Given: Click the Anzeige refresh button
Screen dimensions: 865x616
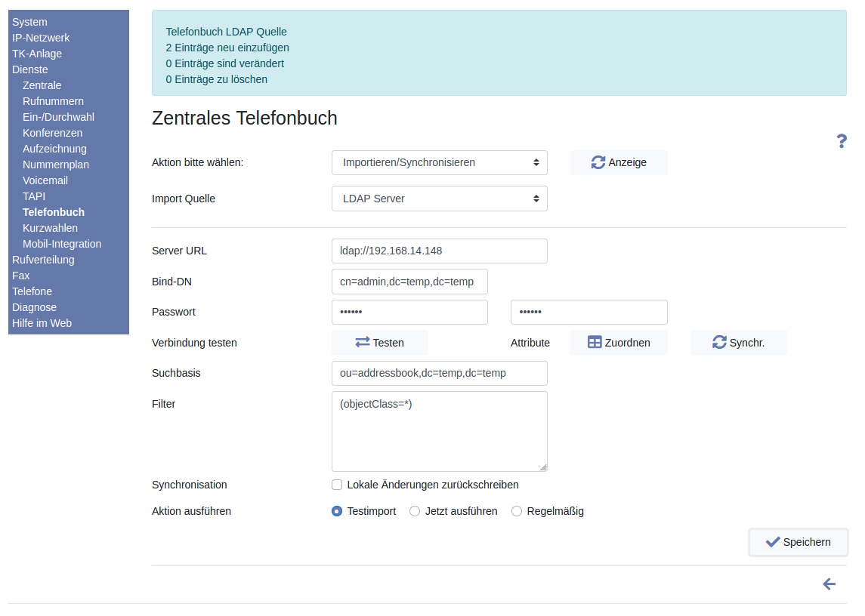Looking at the screenshot, I should [618, 162].
